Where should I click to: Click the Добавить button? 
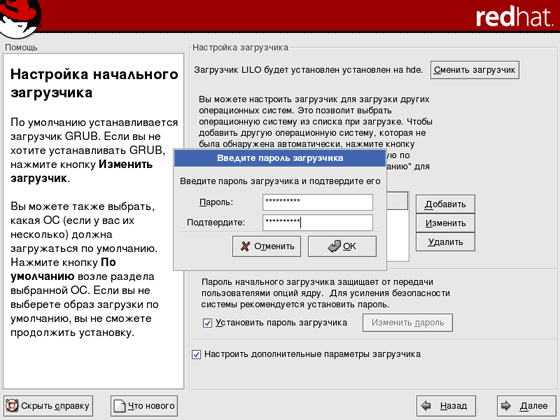click(x=445, y=204)
